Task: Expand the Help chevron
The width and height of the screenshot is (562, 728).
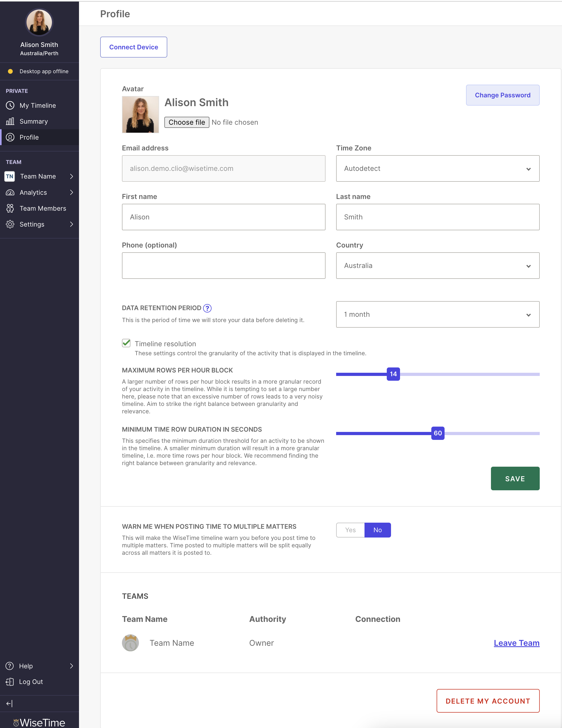Action: [71, 666]
